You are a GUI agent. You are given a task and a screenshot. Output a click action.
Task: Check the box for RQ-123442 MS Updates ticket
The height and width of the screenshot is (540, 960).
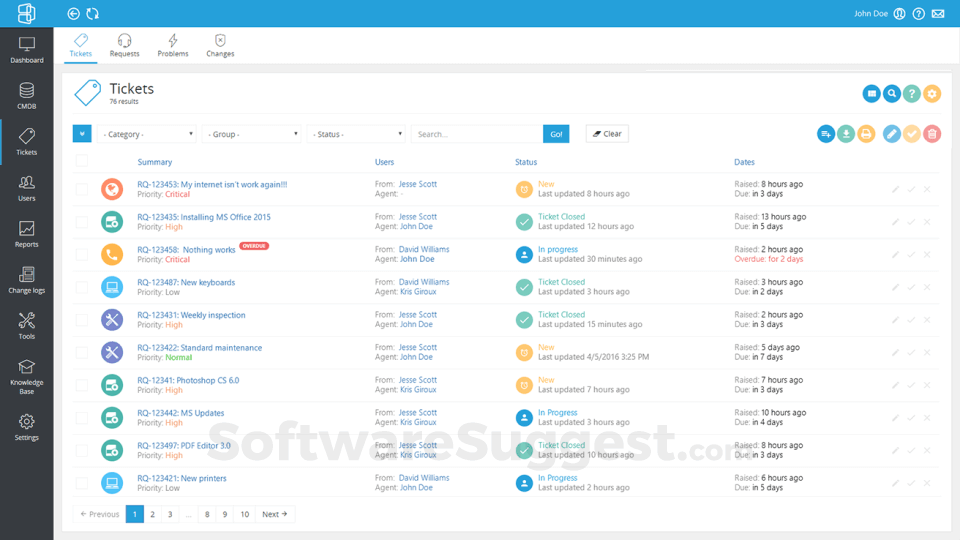[x=81, y=418]
